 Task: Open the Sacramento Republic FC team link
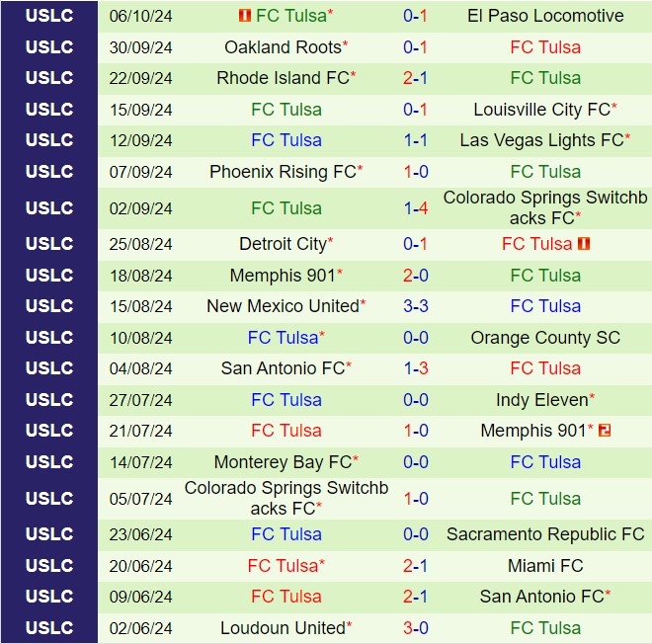545,534
